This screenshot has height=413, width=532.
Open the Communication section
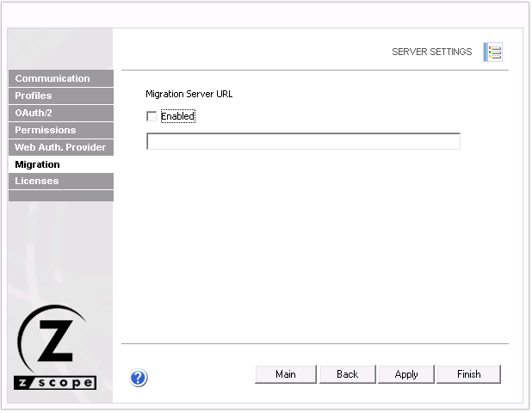point(60,78)
